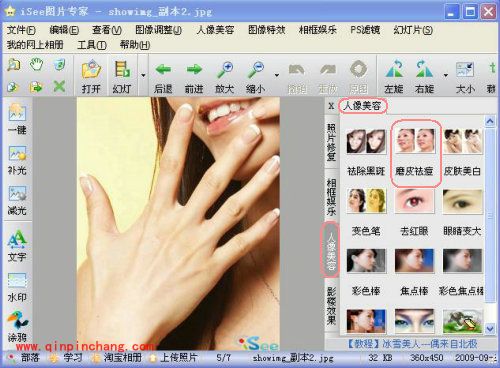The image size is (500, 368).
Task: Open dropdown arrow next to 右旋
Action: point(446,75)
